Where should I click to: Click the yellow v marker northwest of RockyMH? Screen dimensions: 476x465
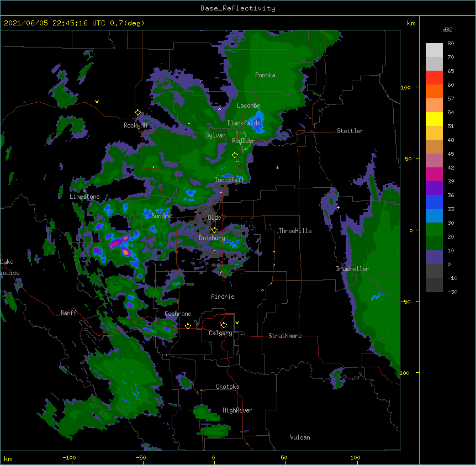tap(97, 102)
